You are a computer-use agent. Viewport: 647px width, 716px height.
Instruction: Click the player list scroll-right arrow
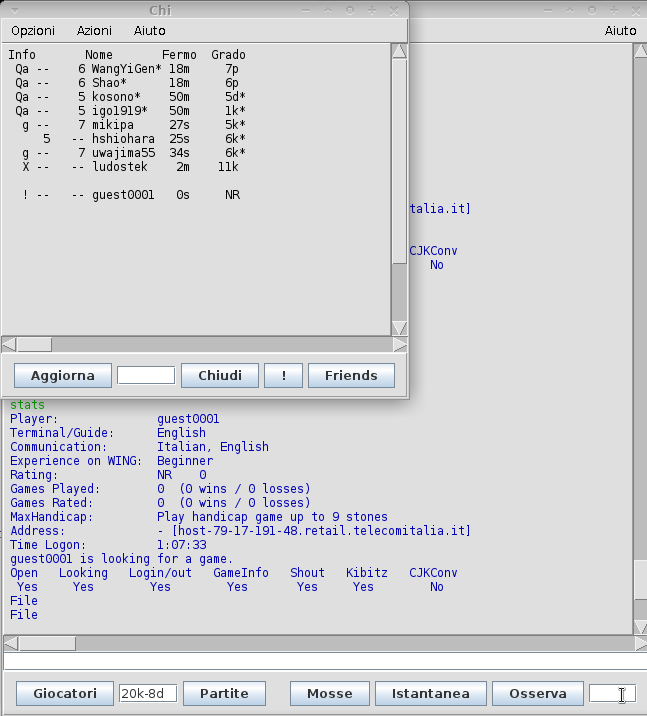(399, 344)
